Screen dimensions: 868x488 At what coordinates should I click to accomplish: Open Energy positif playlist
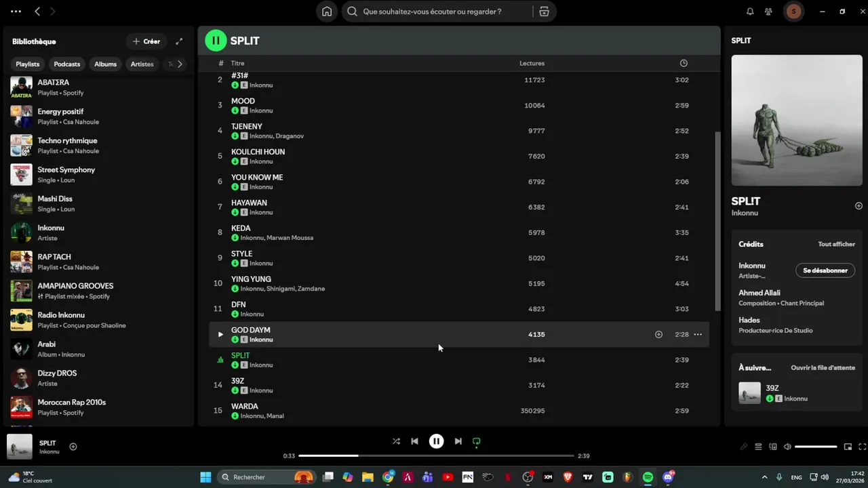click(x=98, y=116)
